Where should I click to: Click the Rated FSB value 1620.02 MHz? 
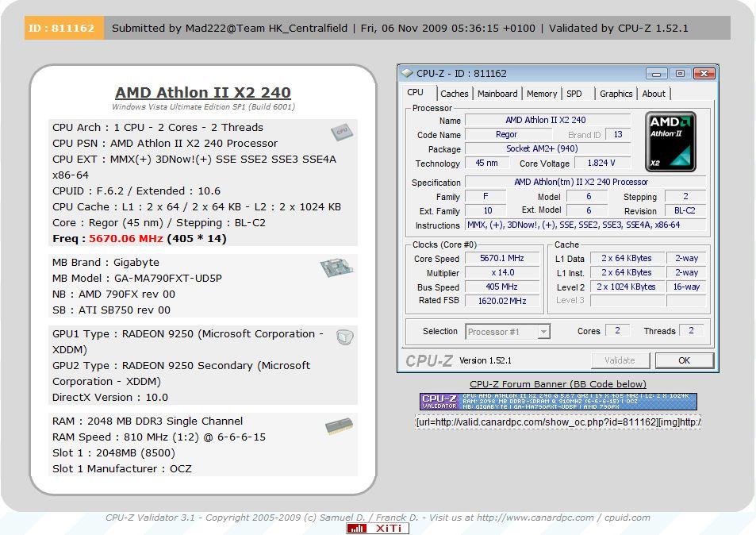(502, 301)
